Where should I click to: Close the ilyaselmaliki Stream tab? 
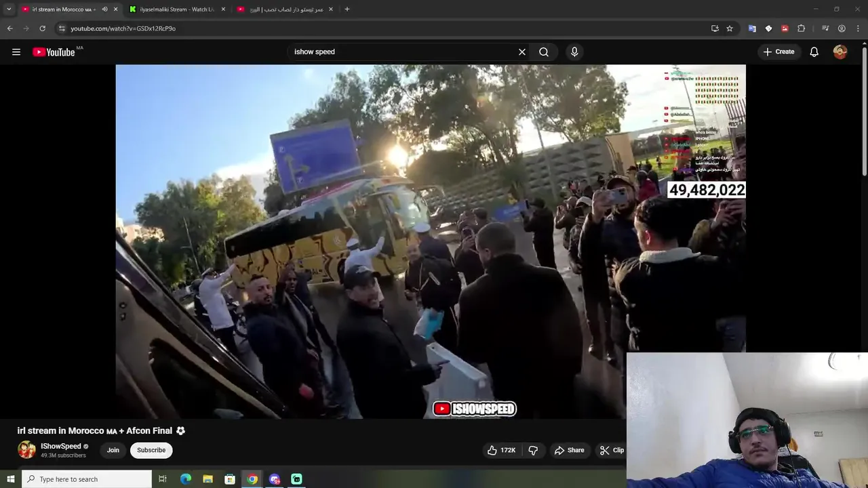223,9
